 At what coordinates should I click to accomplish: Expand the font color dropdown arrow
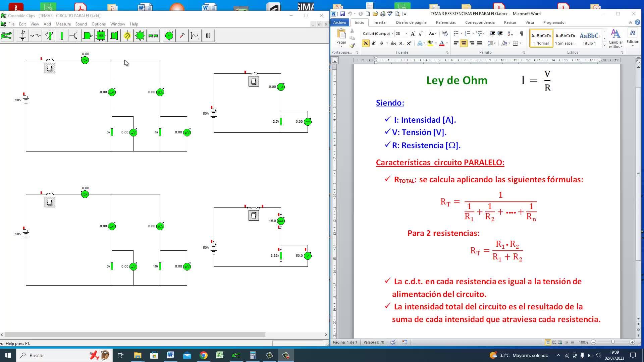click(x=447, y=43)
